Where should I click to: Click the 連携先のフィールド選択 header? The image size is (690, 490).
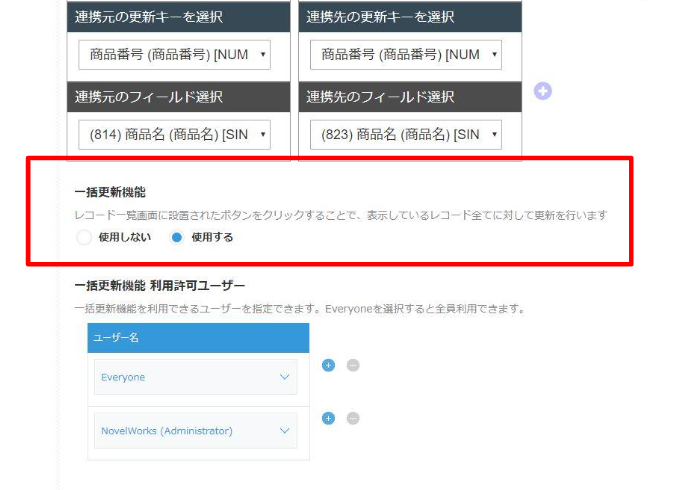410,97
